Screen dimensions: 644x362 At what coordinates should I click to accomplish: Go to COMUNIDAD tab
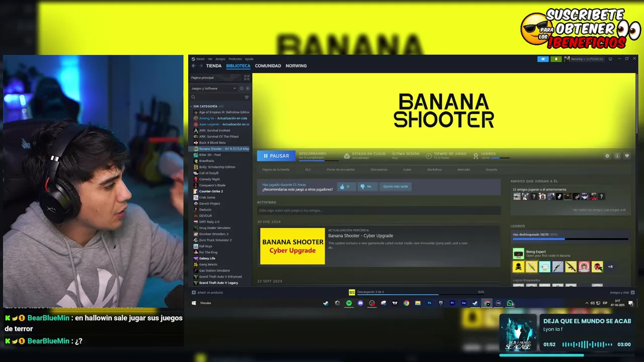click(x=268, y=66)
